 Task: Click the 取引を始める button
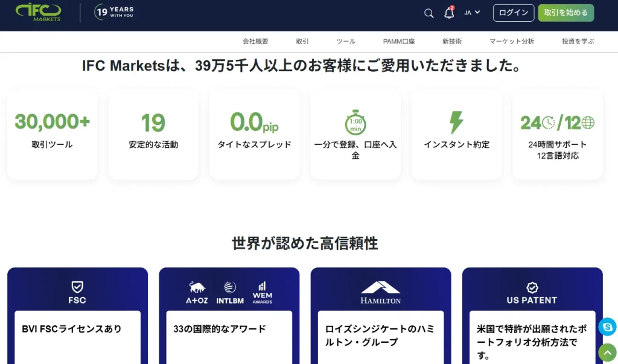pyautogui.click(x=566, y=13)
